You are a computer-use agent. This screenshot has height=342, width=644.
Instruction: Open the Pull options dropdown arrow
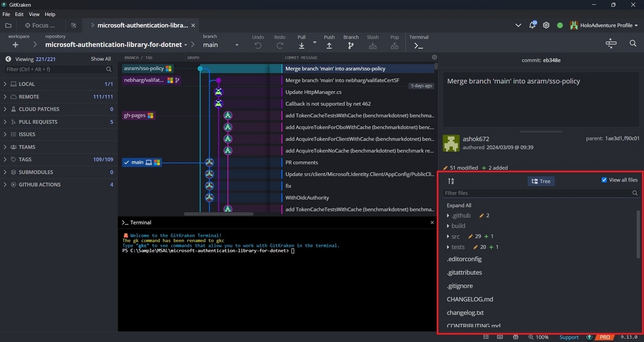314,43
